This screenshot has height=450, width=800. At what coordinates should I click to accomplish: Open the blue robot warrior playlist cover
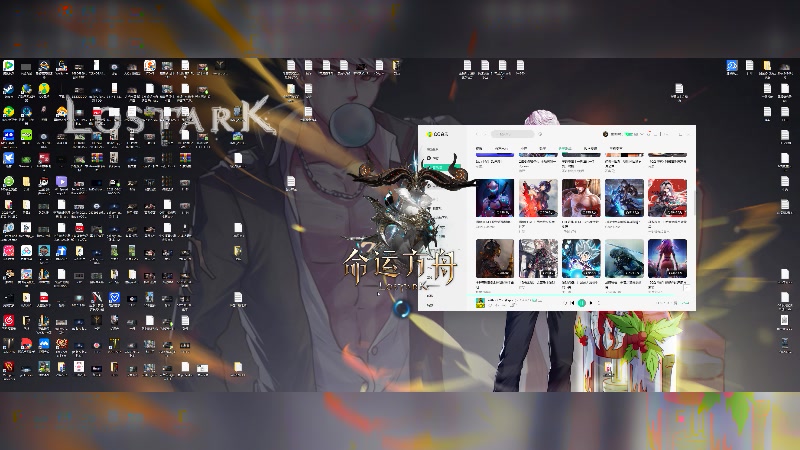click(x=494, y=198)
